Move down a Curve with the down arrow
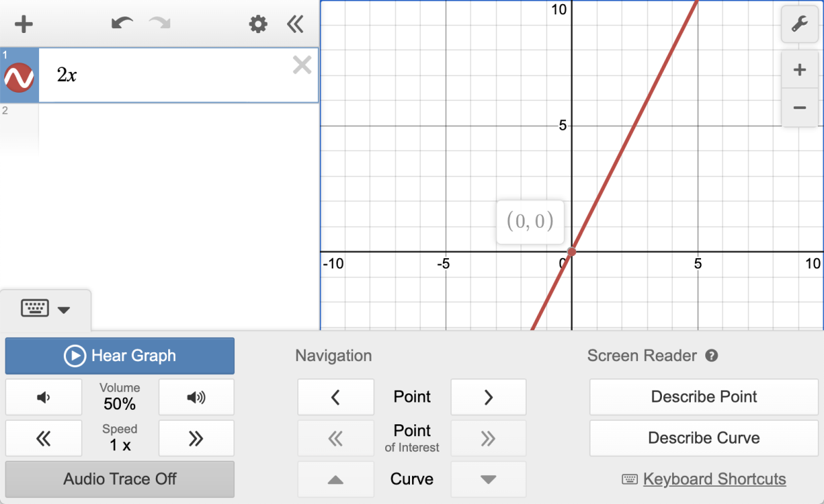This screenshot has width=824, height=504. [x=488, y=479]
